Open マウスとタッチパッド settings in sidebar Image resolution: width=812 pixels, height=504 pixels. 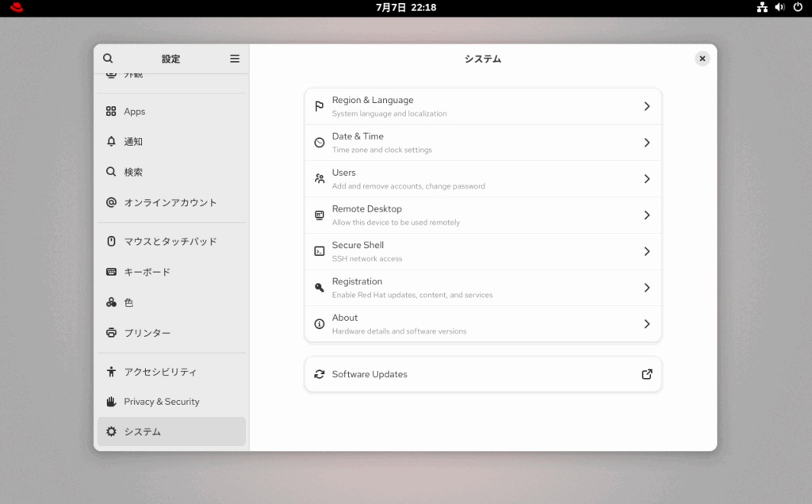click(x=171, y=242)
